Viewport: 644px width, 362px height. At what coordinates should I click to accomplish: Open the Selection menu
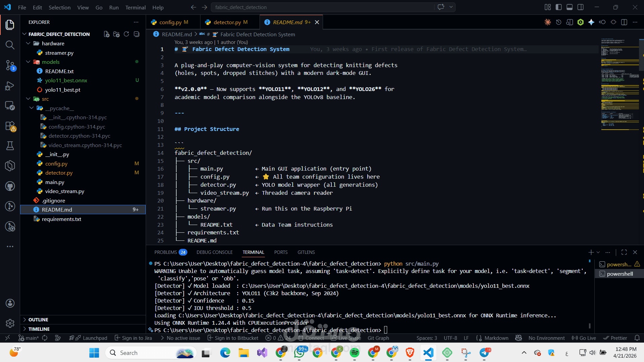[x=59, y=7]
